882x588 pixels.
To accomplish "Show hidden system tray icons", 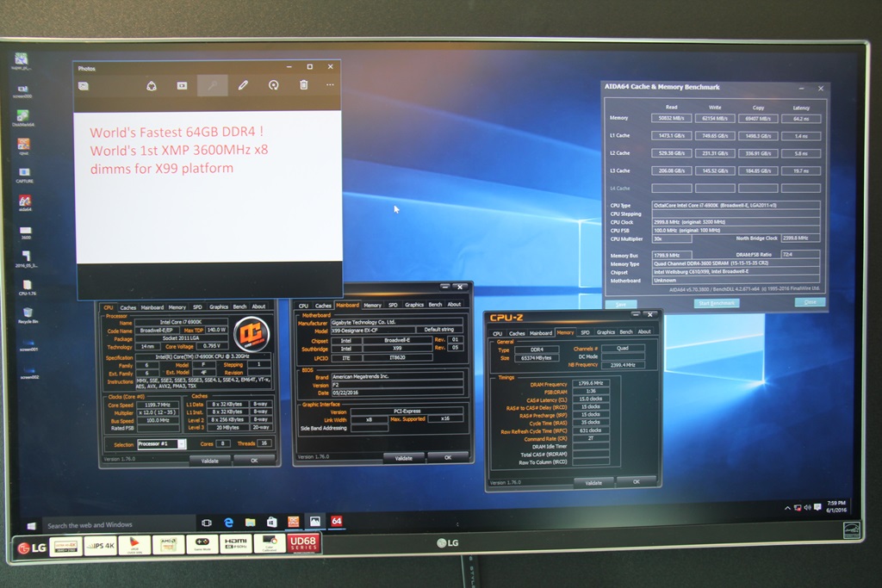I will pos(786,507).
